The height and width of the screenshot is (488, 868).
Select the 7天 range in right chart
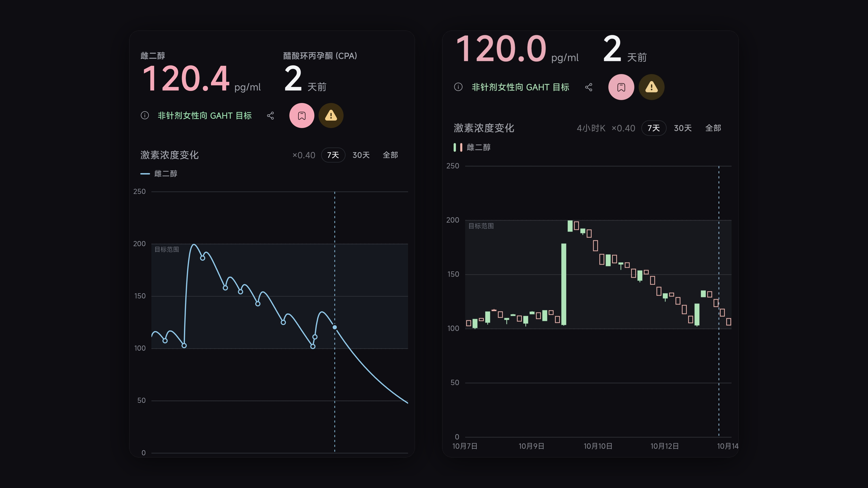coord(654,128)
